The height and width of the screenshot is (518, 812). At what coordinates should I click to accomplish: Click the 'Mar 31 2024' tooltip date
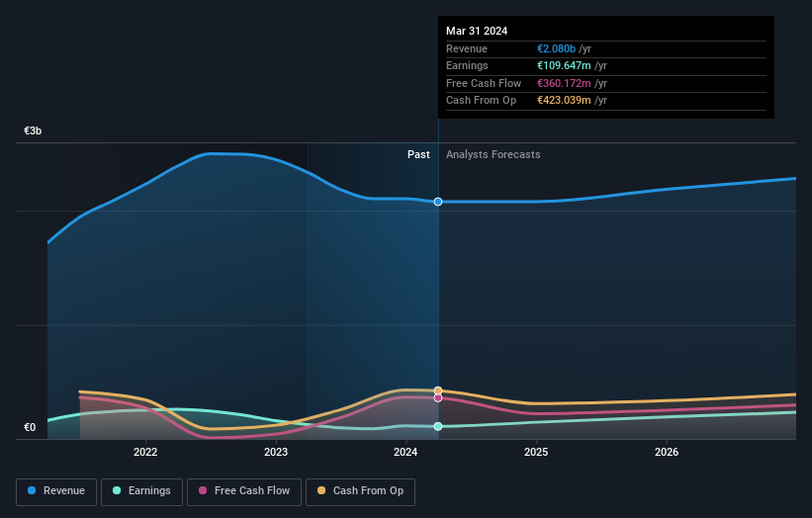(477, 31)
